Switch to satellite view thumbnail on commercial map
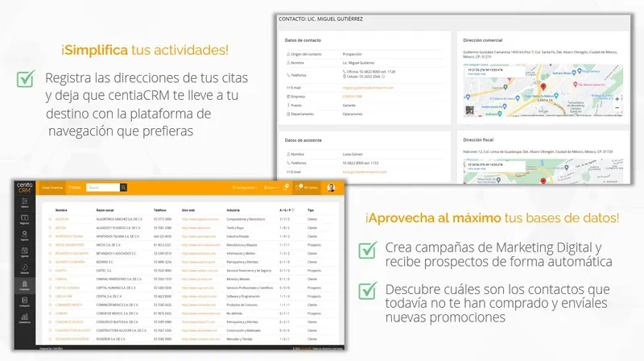 tap(469, 110)
